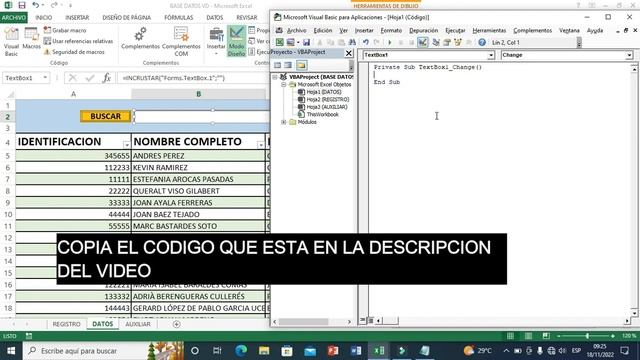The image size is (640, 360).
Task: Click the Ver Microsoft Excel icon in the VBA toolbar
Action: 280,42
